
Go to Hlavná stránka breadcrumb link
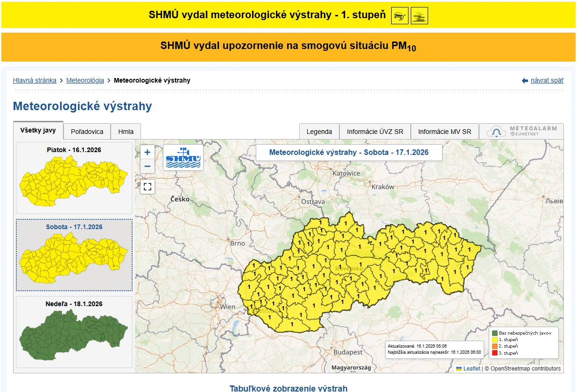click(x=35, y=80)
